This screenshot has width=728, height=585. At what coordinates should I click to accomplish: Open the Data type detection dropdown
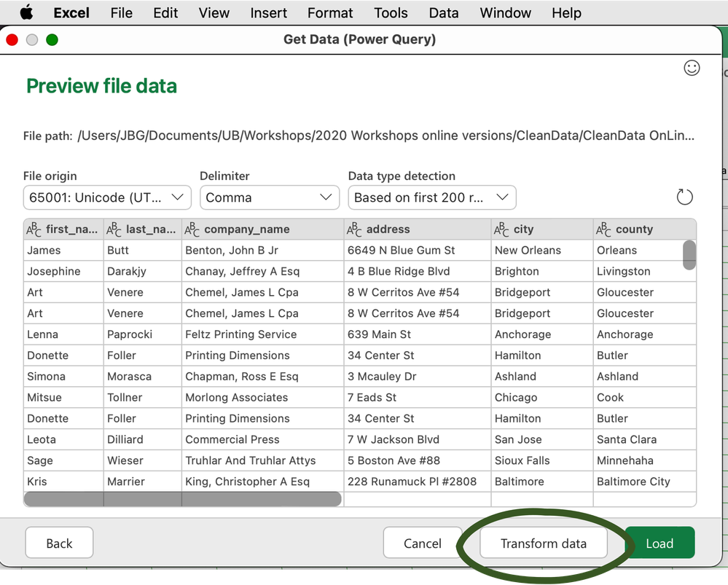432,197
